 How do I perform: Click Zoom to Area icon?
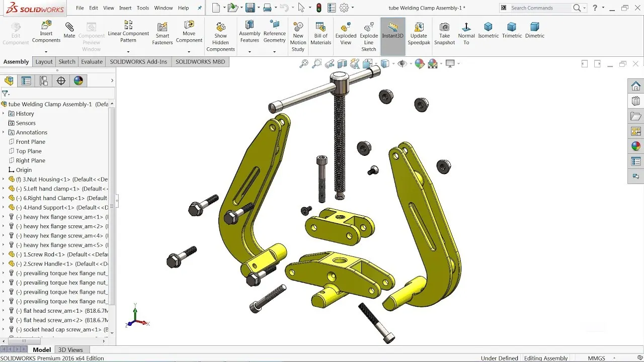316,64
